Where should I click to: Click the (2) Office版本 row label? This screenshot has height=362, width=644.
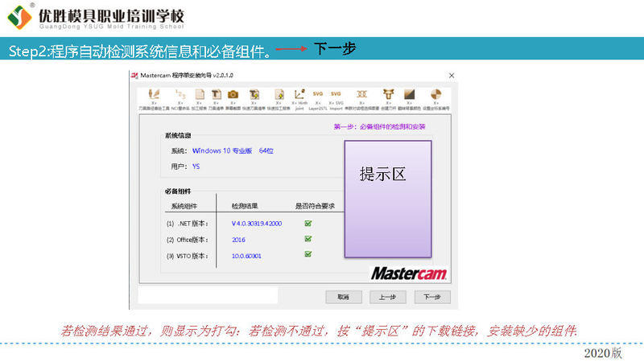point(188,240)
